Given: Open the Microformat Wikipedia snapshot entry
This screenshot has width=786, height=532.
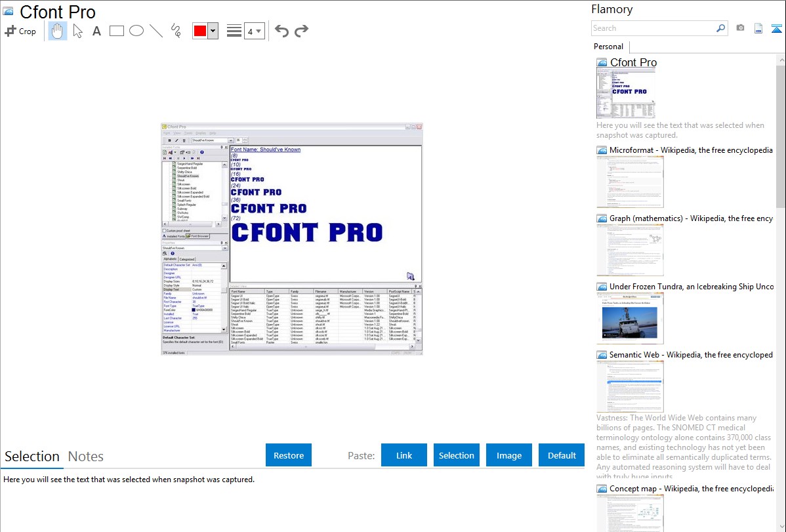Looking at the screenshot, I should tap(691, 150).
